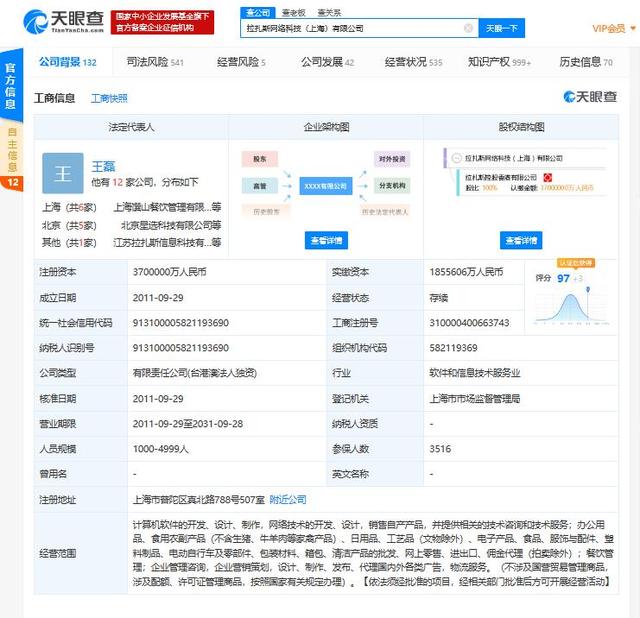Image resolution: width=640 pixels, height=618 pixels.
Task: Click the score distribution curve chart
Action: [x=571, y=307]
